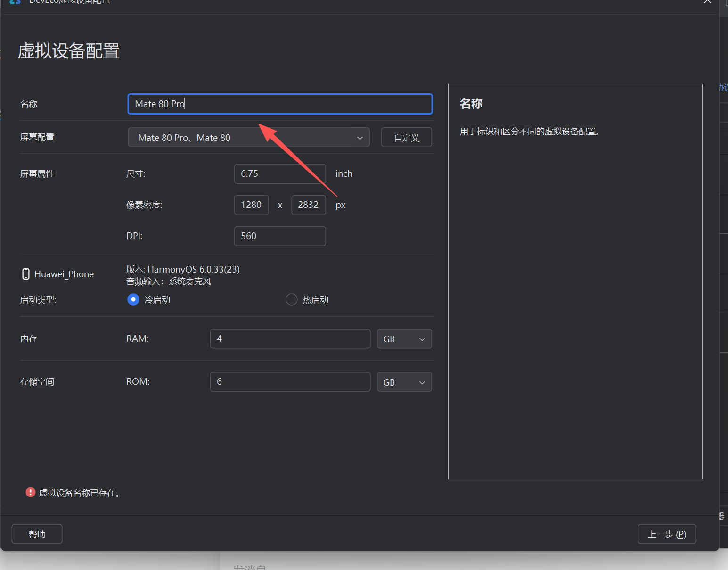Click the 虚拟设备配置 heading
The height and width of the screenshot is (570, 728).
[69, 51]
